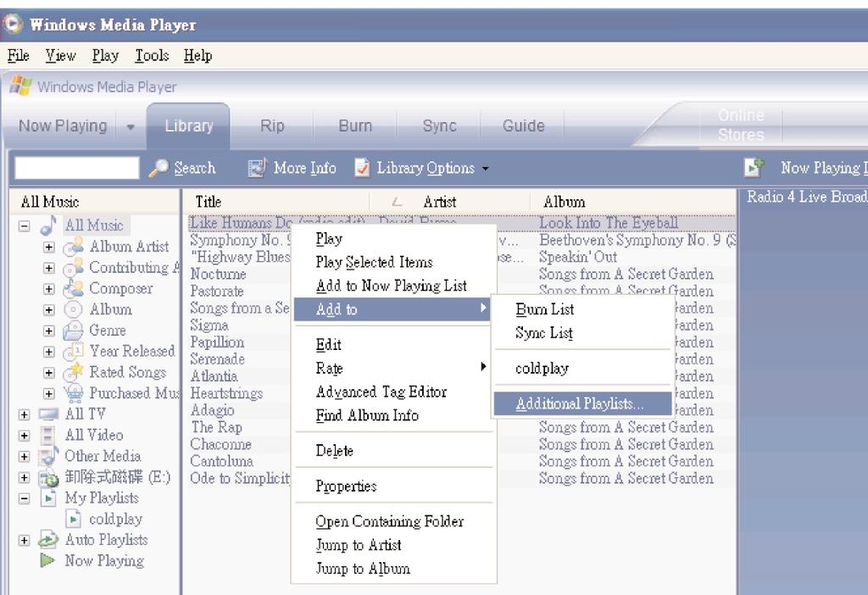
Task: Collapse the All Music tree node
Action: tap(24, 225)
